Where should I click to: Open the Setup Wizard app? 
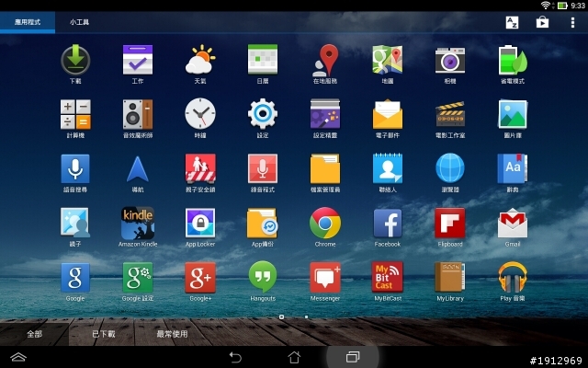point(325,114)
